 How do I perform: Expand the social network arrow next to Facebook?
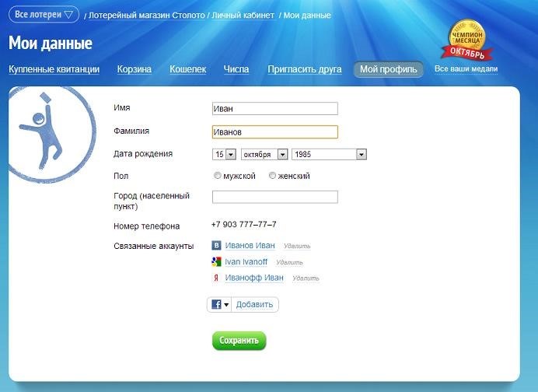coord(226,304)
